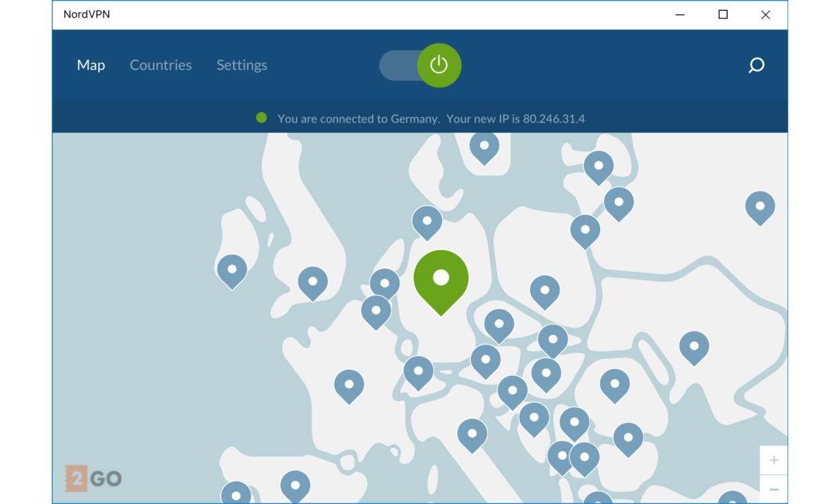The image size is (840, 504).
Task: Click the green Germany server pin
Action: click(x=441, y=278)
